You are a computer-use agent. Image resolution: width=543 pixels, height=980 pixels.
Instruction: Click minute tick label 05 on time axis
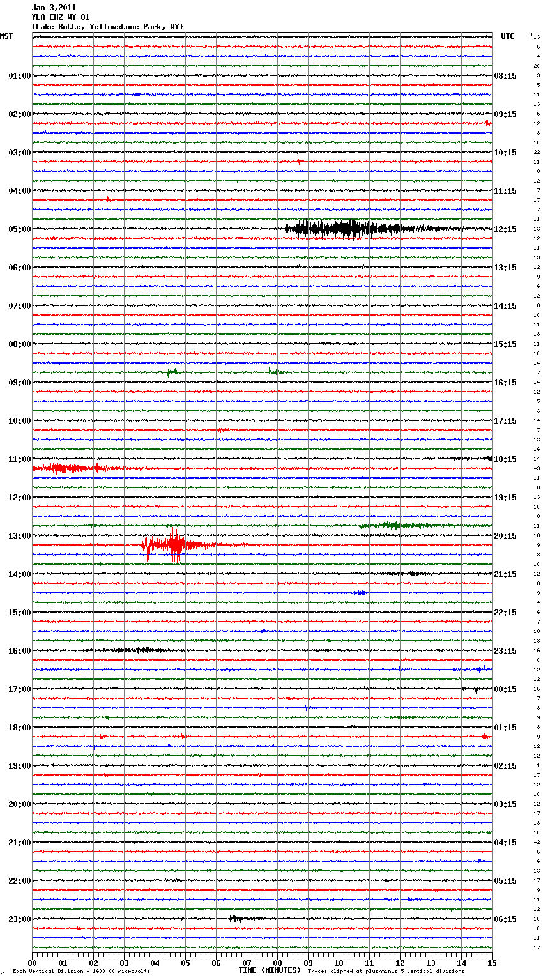(185, 963)
